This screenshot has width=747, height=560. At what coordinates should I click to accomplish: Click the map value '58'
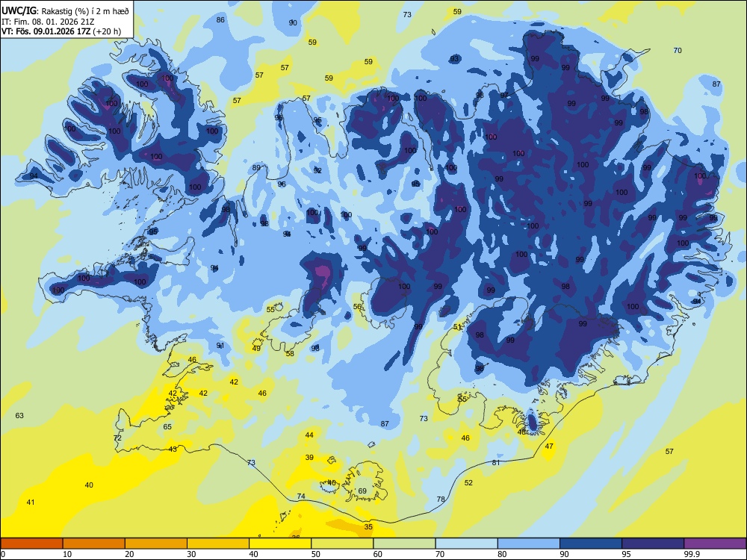tap(290, 353)
